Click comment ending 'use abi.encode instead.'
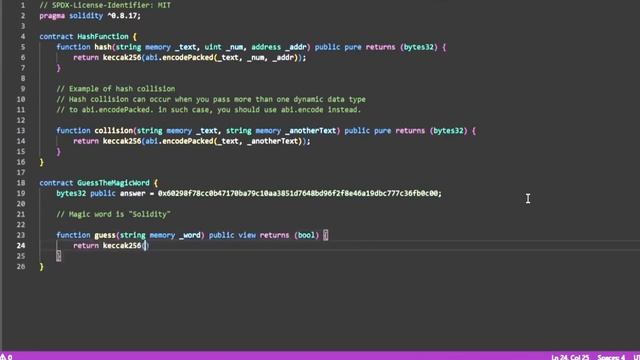The height and width of the screenshot is (360, 640). (x=209, y=110)
